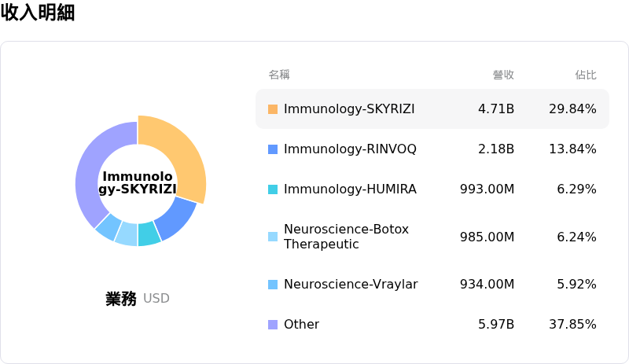Select the Immunology-SKYRIZI row label

349,109
